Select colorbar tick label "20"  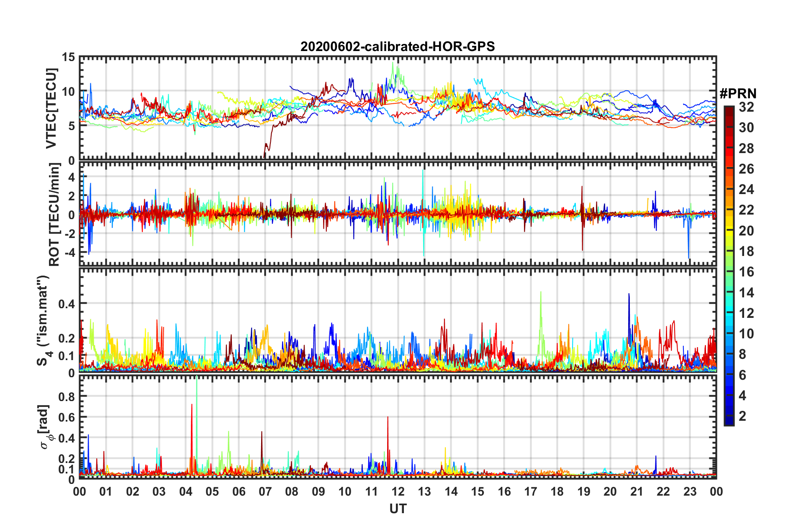pos(746,231)
